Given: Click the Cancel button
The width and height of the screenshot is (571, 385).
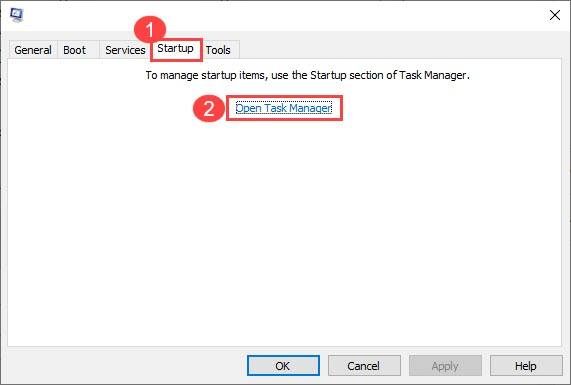Looking at the screenshot, I should pos(364,366).
